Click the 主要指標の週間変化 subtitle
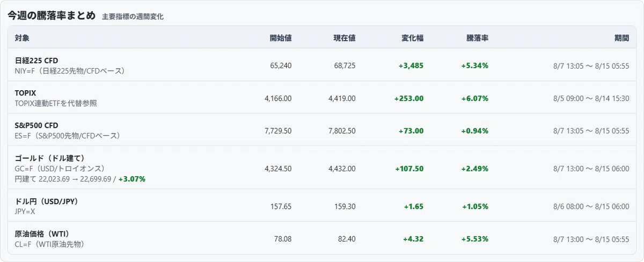644x262 pixels. [x=133, y=17]
